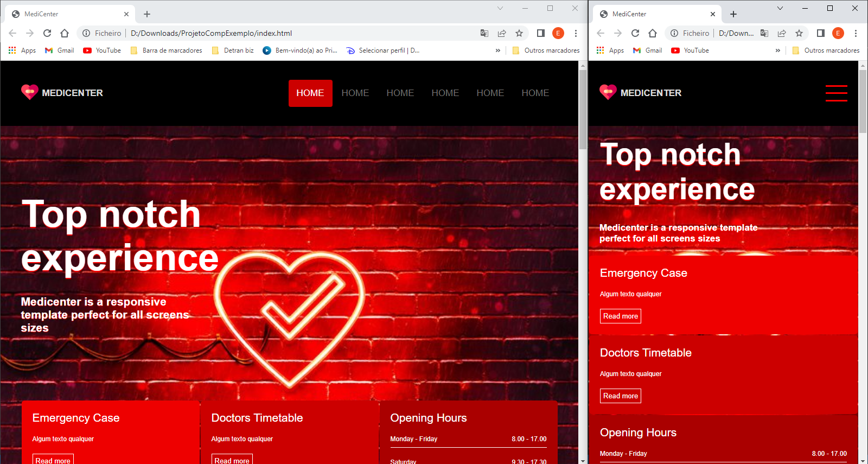Image resolution: width=868 pixels, height=464 pixels.
Task: Click the red highlighted HOME nav item
Action: (x=310, y=93)
